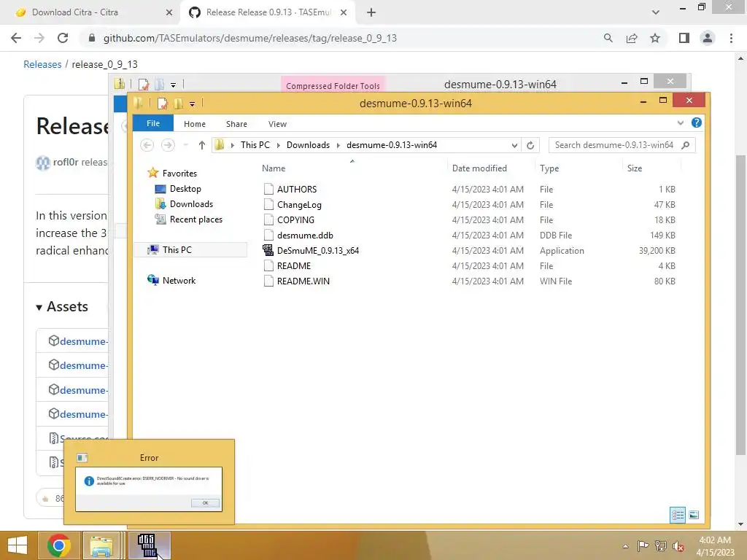Open Windows Start button
This screenshot has height=560, width=747.
(x=18, y=545)
